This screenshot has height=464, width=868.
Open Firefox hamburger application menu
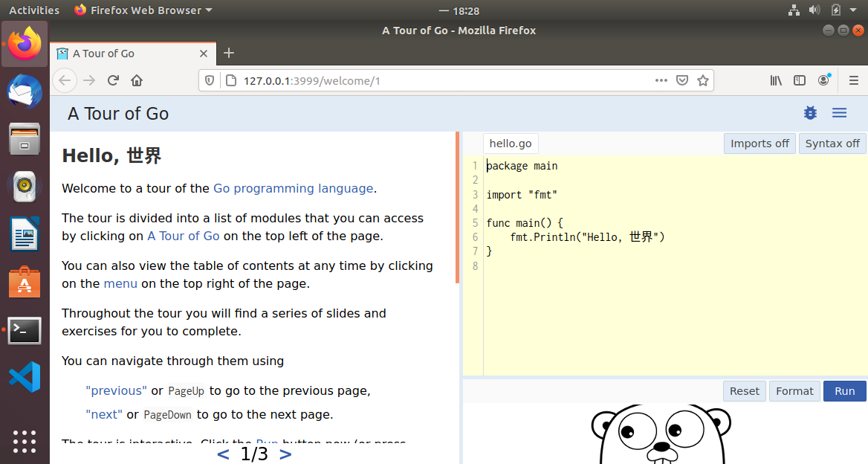[x=854, y=80]
